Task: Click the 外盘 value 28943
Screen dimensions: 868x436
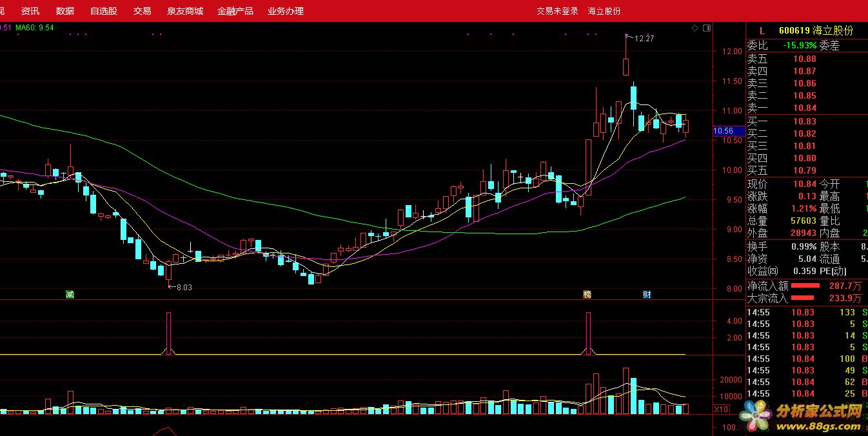Action: (x=804, y=233)
